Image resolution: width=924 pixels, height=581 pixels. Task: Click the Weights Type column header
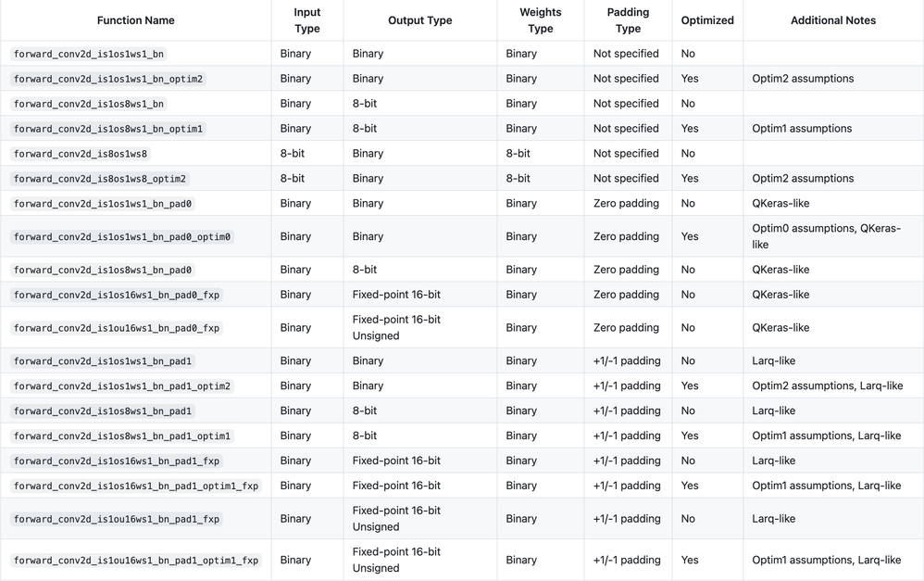[x=540, y=20]
